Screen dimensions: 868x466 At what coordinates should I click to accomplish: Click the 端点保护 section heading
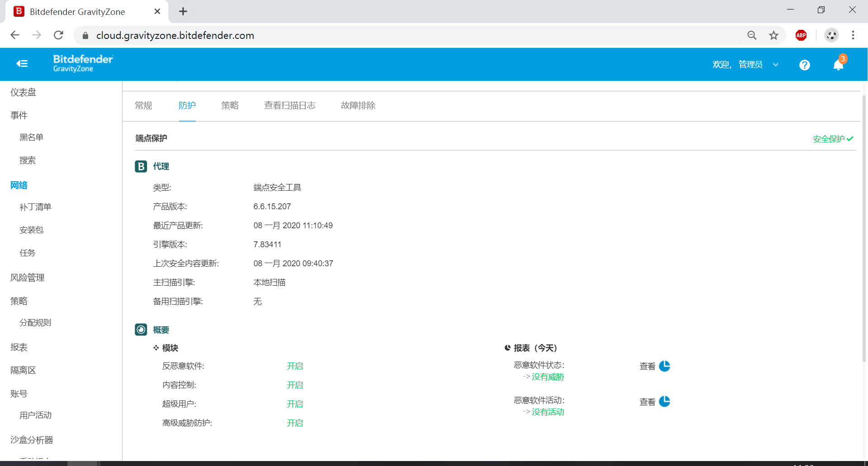click(x=151, y=138)
